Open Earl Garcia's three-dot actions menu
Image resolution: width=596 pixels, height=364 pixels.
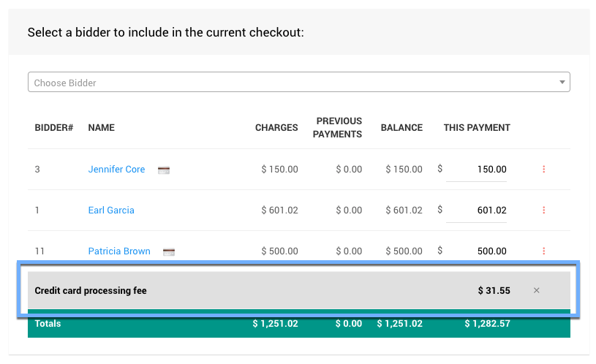point(543,211)
